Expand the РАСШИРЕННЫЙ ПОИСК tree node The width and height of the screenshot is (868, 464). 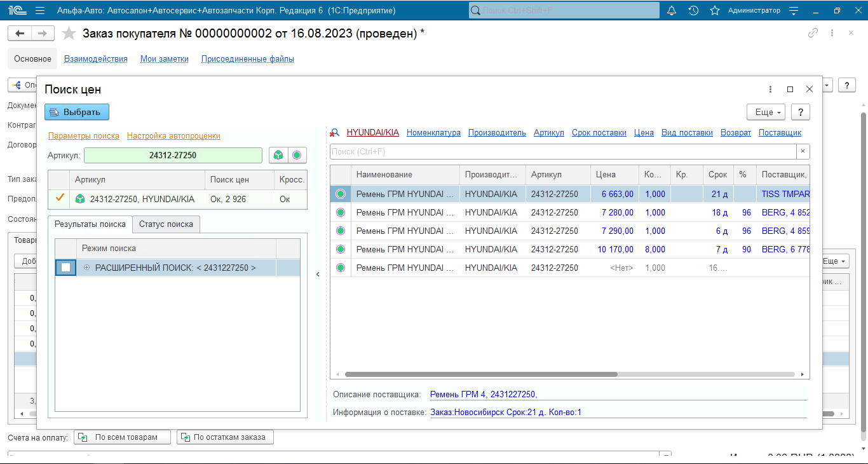pyautogui.click(x=86, y=268)
